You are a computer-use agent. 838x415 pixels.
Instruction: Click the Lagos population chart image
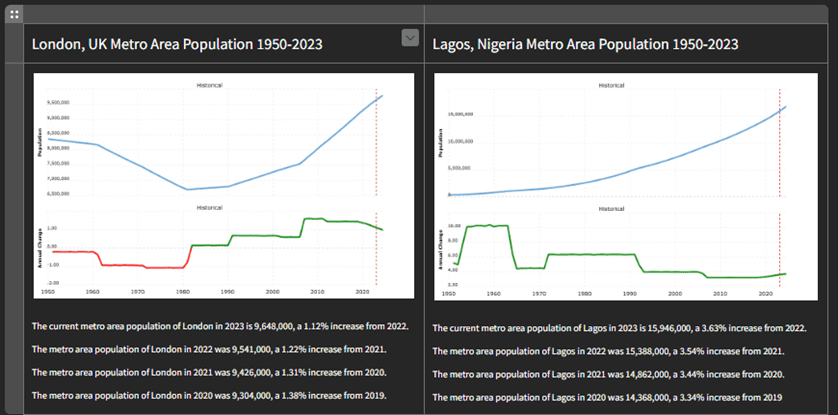(626, 187)
